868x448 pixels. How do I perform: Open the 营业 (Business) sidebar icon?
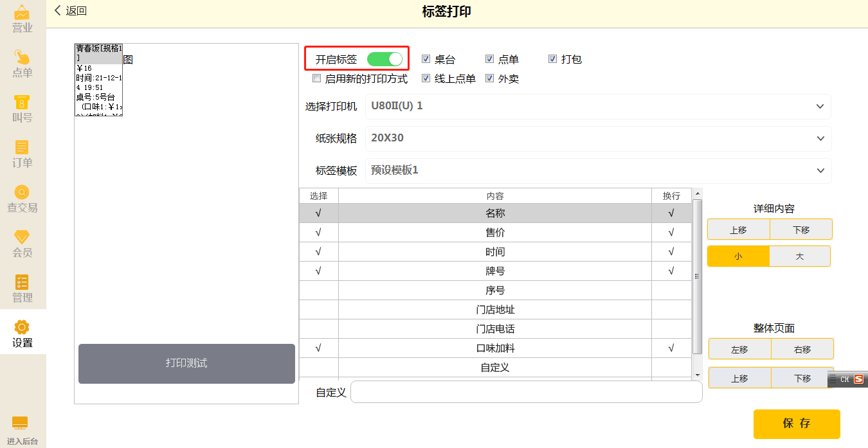[x=22, y=19]
